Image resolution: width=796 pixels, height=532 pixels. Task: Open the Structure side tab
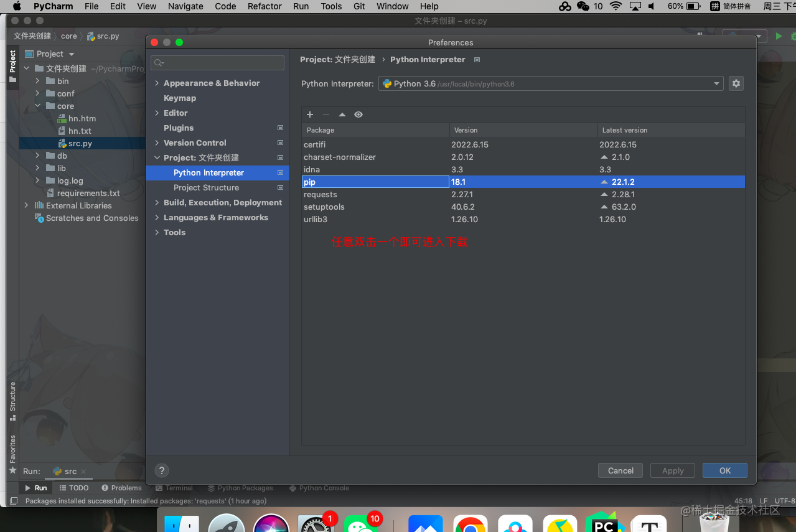[x=12, y=400]
